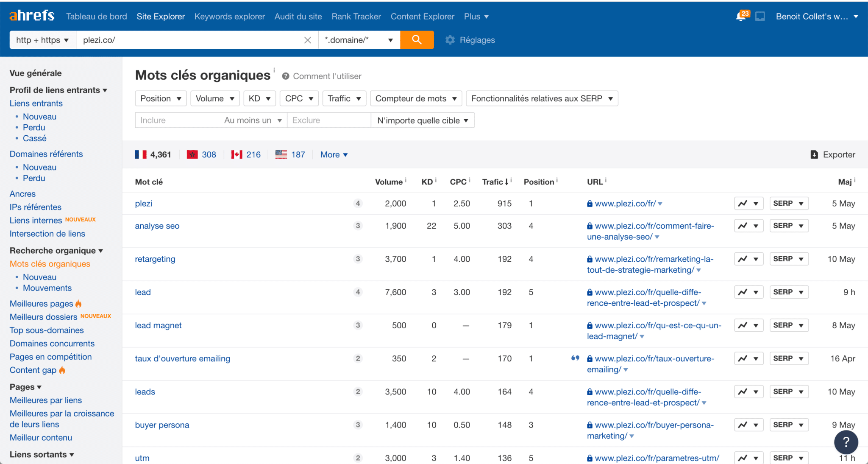Open Tableau de bord menu
Viewport: 868px width, 464px height.
click(x=97, y=17)
